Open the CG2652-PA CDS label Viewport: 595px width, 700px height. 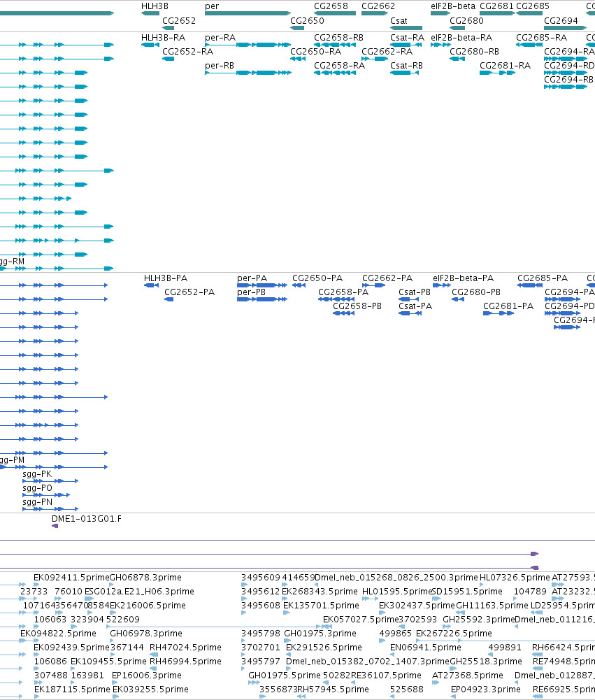click(189, 292)
